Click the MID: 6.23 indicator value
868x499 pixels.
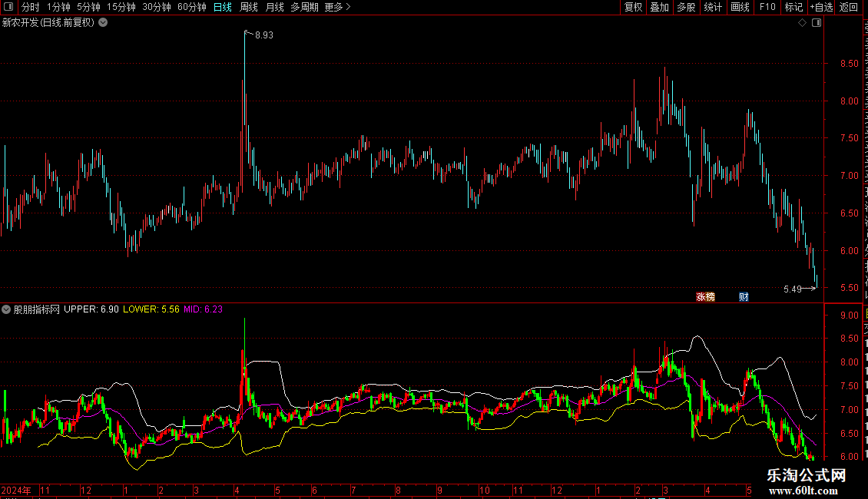coord(203,309)
